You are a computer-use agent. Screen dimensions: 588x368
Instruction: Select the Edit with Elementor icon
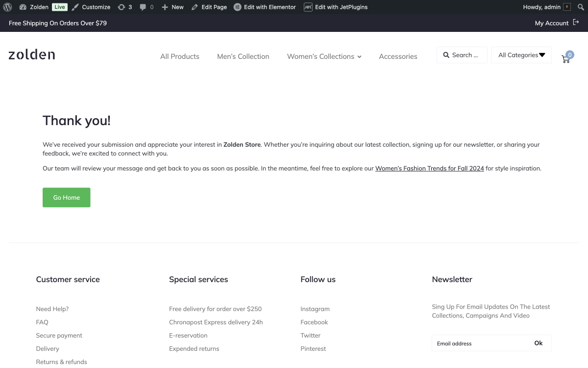(237, 7)
